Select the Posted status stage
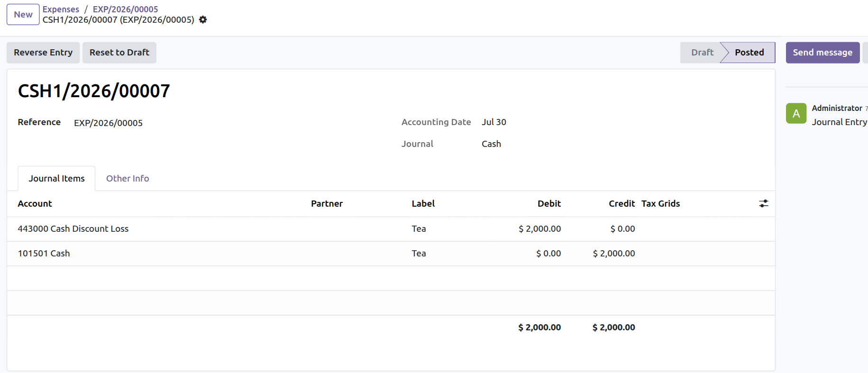This screenshot has width=868, height=373. (x=749, y=53)
